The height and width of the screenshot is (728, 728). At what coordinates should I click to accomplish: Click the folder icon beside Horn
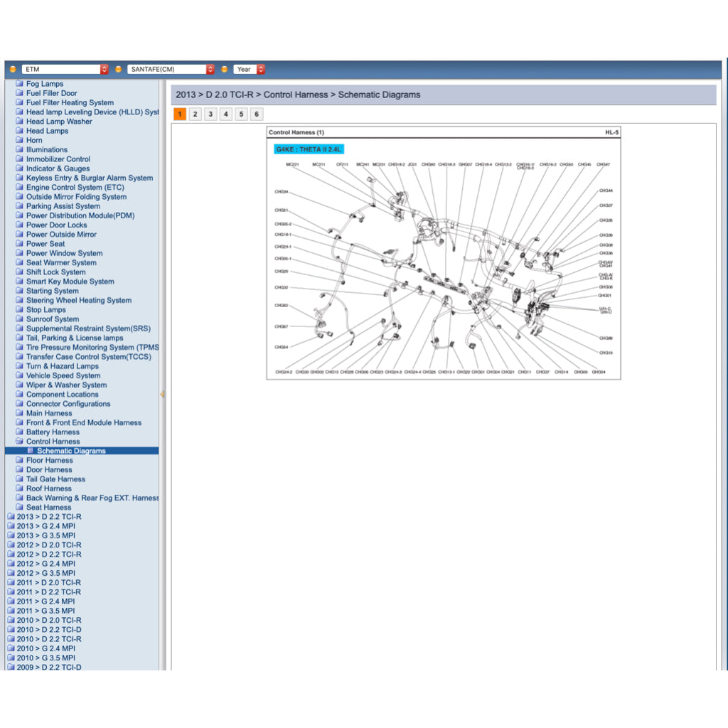pos(20,140)
